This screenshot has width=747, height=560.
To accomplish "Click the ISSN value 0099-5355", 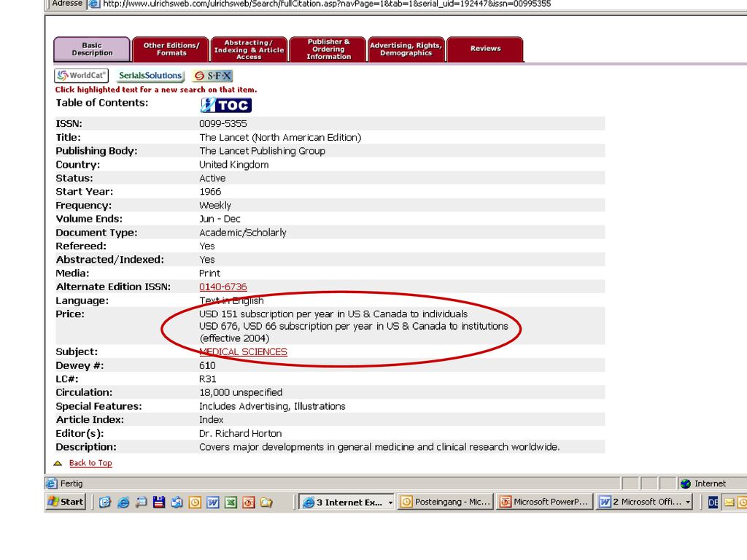I will 223,124.
